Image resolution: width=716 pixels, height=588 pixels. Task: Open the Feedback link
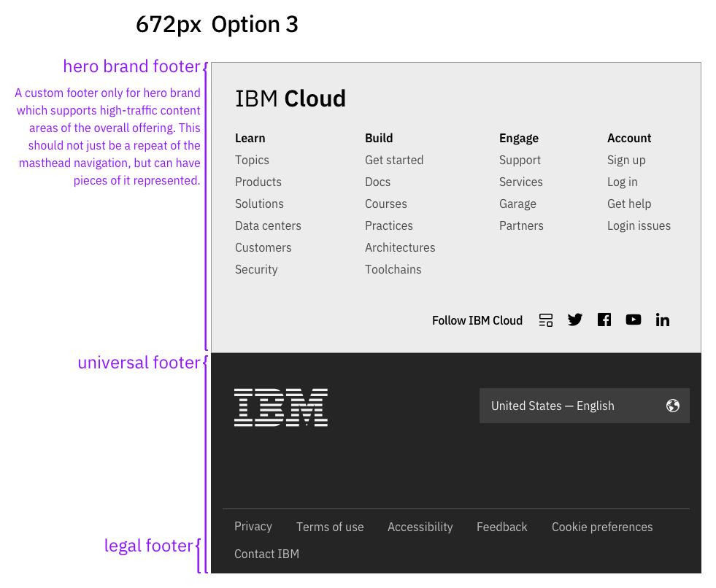501,527
